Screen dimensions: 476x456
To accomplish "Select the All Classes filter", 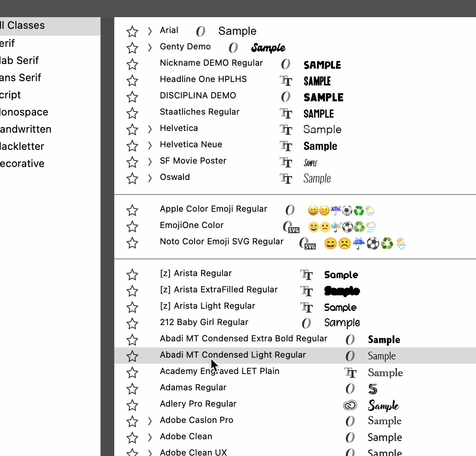I will pyautogui.click(x=50, y=26).
